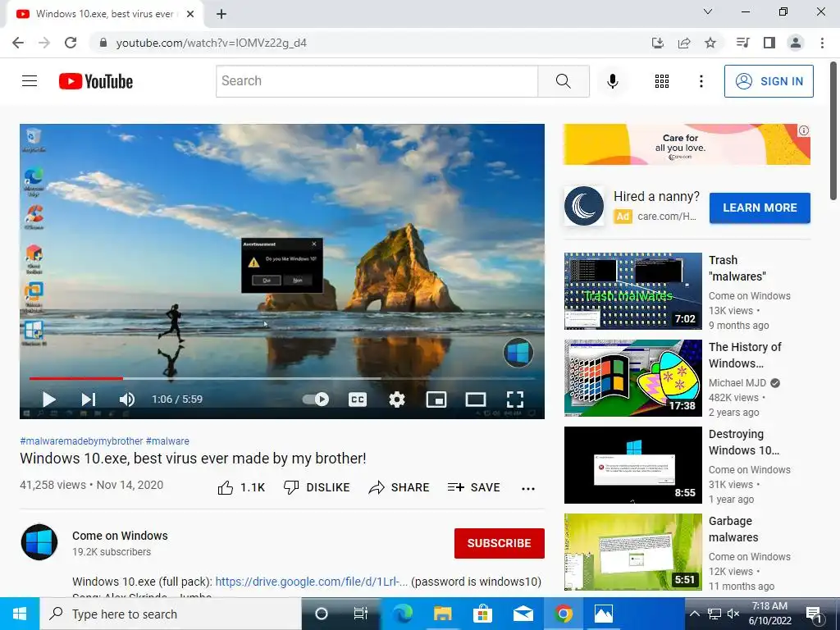Share this video
This screenshot has width=840, height=630.
(x=399, y=487)
